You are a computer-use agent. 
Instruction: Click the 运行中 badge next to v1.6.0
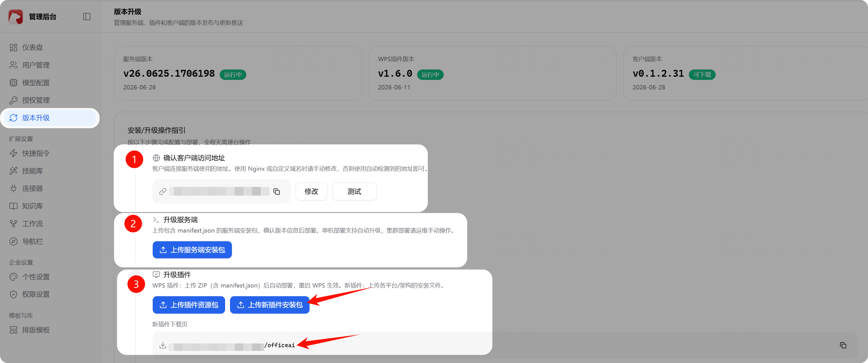430,75
